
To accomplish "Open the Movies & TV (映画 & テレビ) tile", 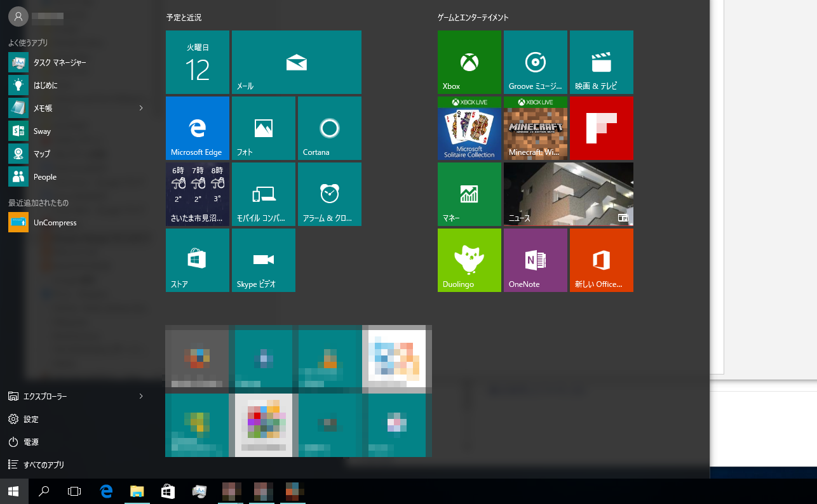I will coord(602,62).
